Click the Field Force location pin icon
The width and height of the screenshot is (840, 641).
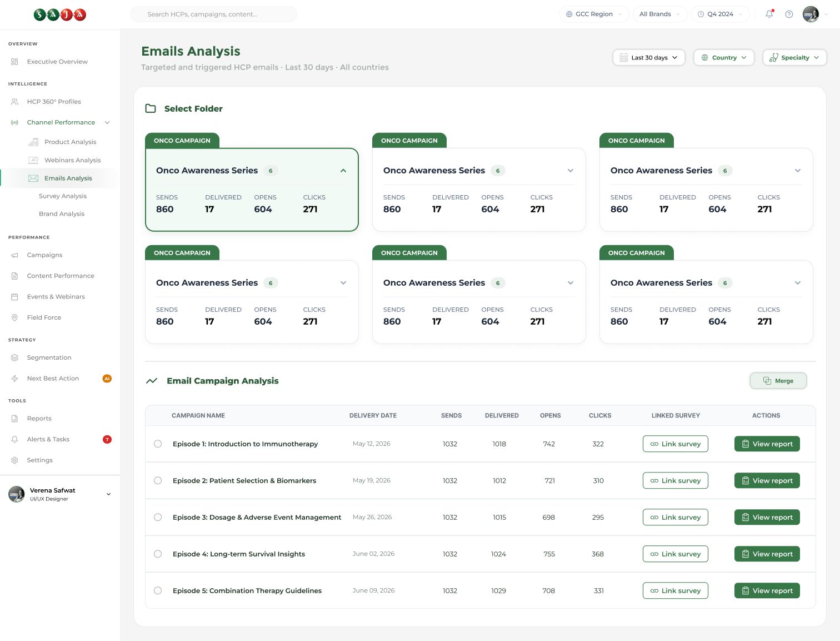coord(14,317)
